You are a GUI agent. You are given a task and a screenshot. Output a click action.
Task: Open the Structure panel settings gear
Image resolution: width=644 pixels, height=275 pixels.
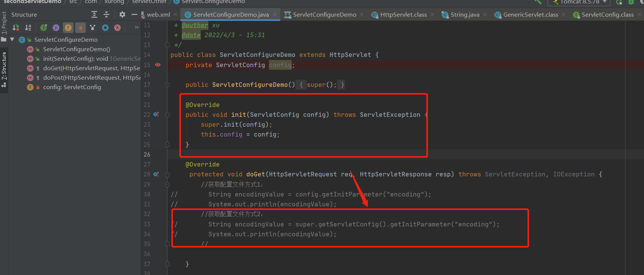click(122, 14)
